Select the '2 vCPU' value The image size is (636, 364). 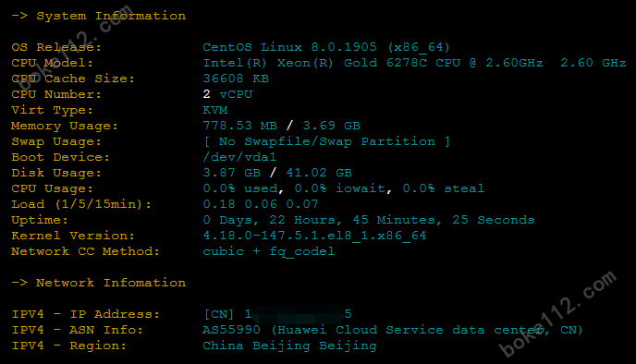227,94
